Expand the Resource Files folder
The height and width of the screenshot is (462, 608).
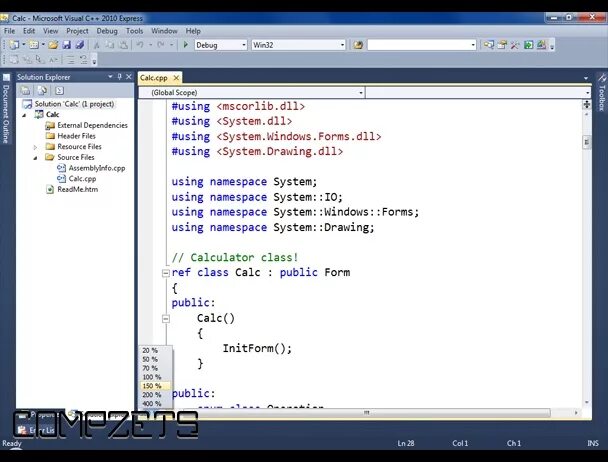pyautogui.click(x=35, y=147)
